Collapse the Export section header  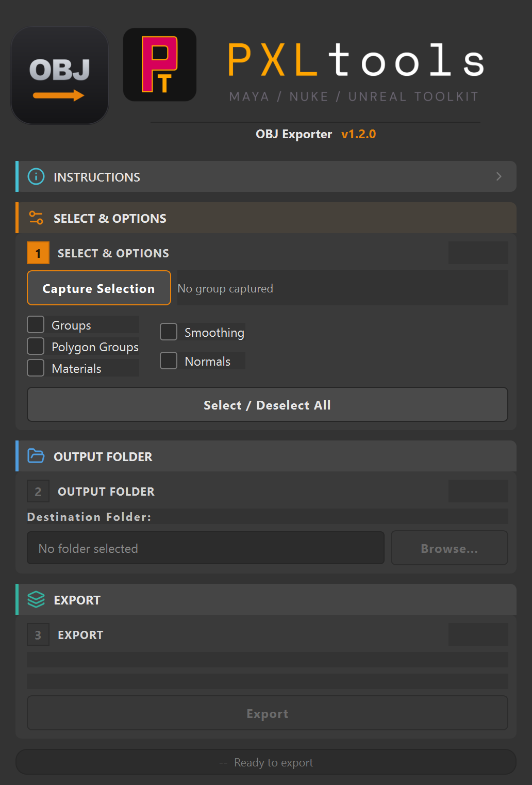266,599
